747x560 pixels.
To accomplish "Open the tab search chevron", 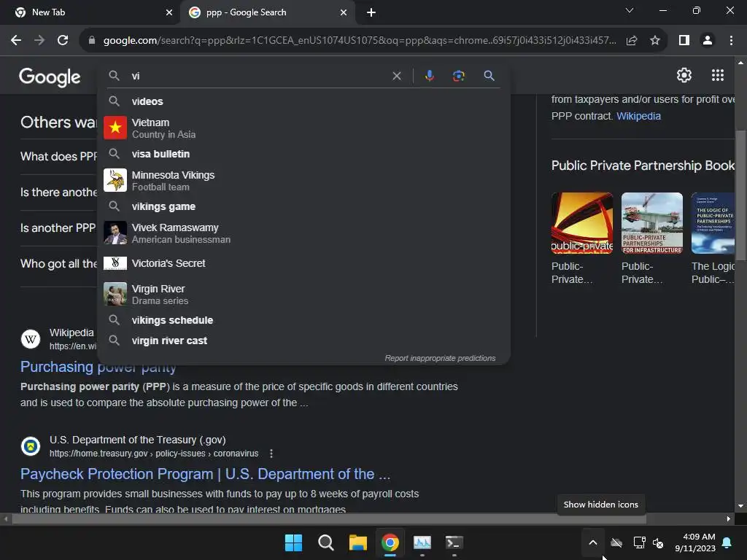I will click(x=630, y=10).
